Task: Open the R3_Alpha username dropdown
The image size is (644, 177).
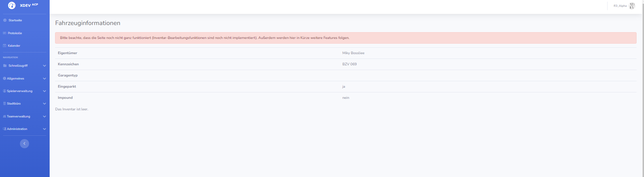Action: 620,6
